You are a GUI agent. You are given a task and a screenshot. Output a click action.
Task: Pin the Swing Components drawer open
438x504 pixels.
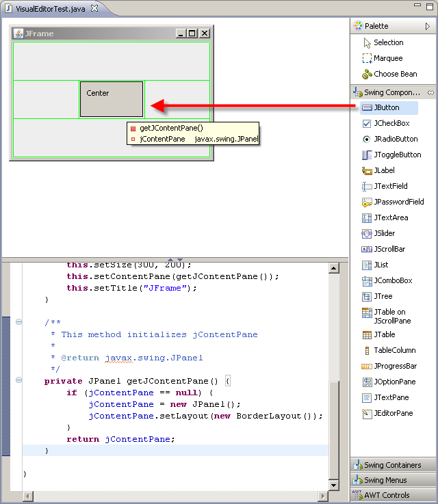[430, 92]
